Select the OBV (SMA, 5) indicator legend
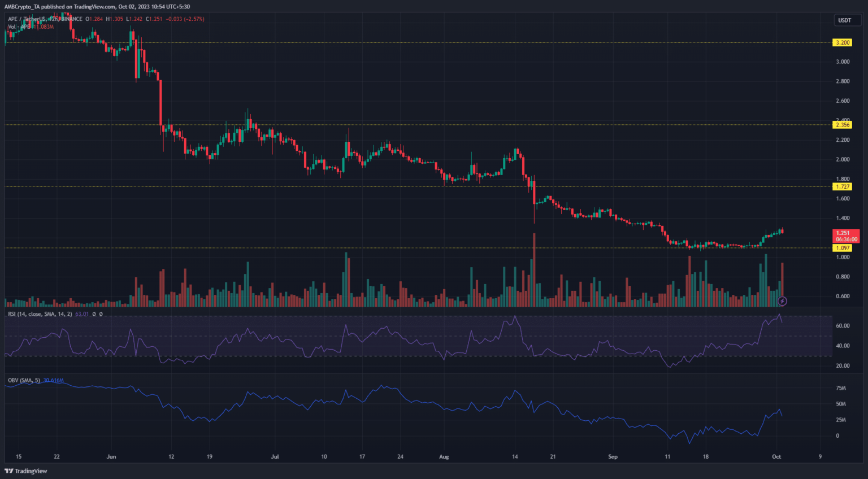Viewport: 868px width, 479px height. (x=24, y=380)
